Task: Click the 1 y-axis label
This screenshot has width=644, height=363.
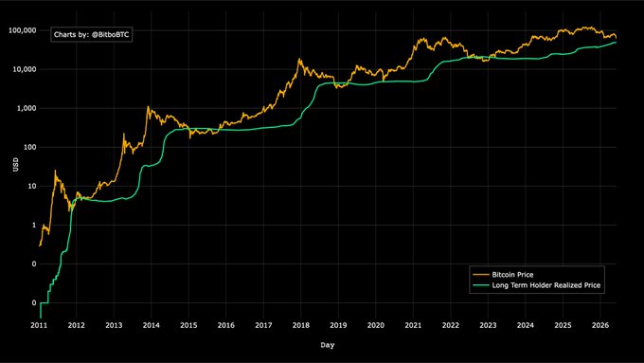Action: pos(34,226)
